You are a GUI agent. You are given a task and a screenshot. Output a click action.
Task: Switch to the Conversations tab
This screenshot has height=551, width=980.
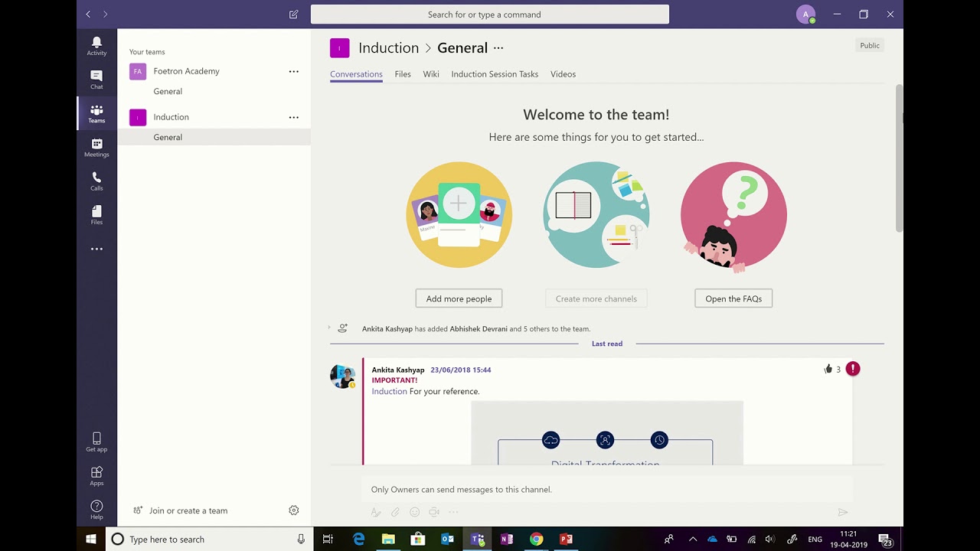356,74
